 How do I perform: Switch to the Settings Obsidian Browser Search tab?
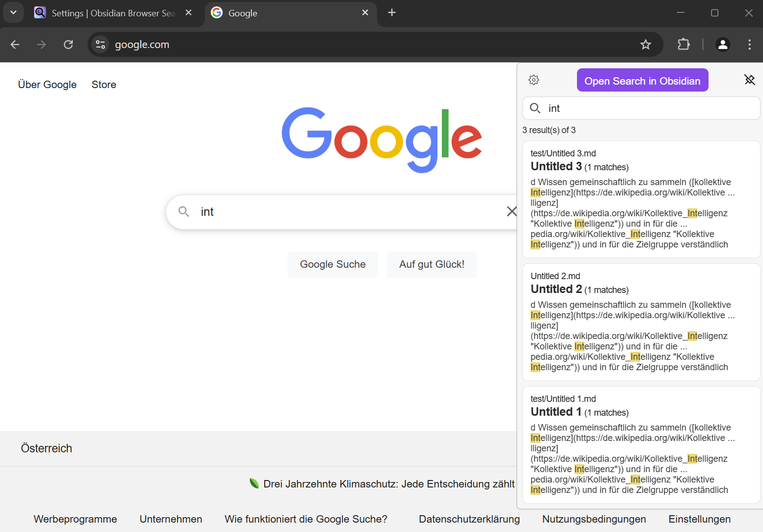[x=113, y=13]
